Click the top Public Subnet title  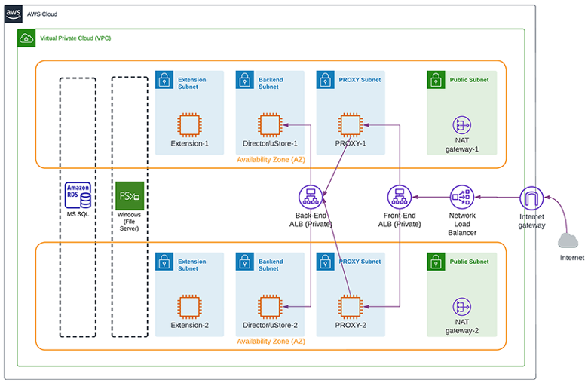click(x=469, y=80)
